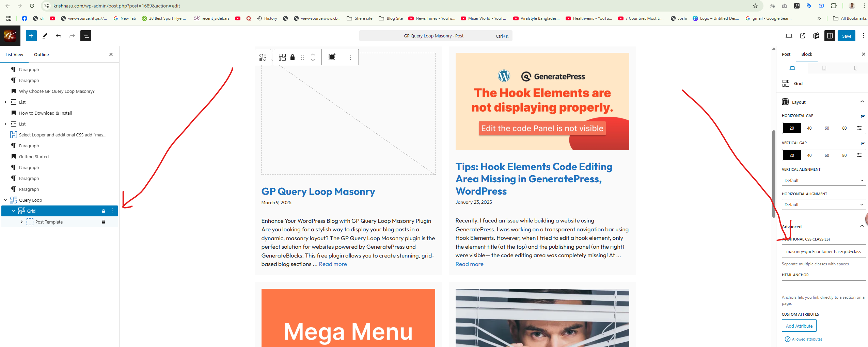Click the lock icon in block toolbar
The width and height of the screenshot is (868, 347).
pyautogui.click(x=292, y=57)
